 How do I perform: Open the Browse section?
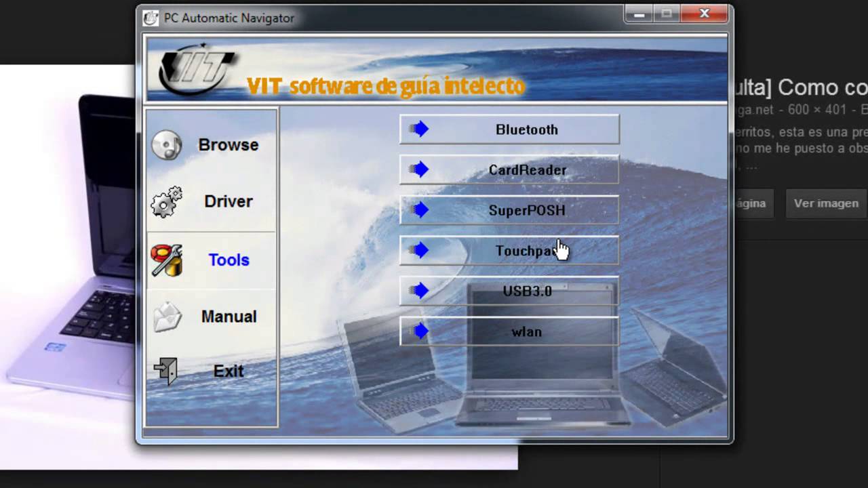click(x=212, y=145)
